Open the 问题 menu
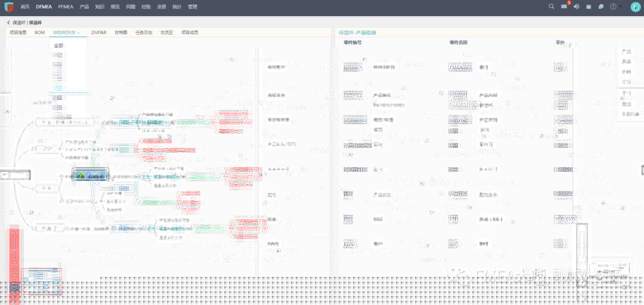This screenshot has width=644, height=305. [131, 7]
